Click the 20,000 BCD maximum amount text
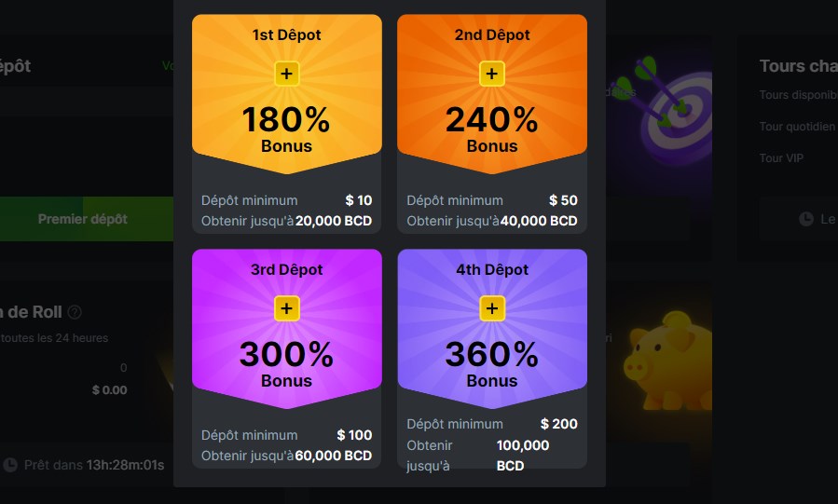The image size is (838, 504). [334, 221]
